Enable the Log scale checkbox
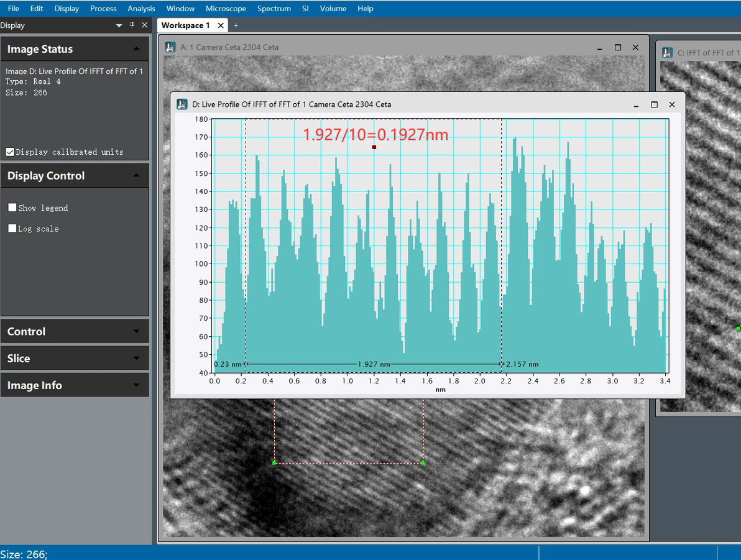 point(12,229)
